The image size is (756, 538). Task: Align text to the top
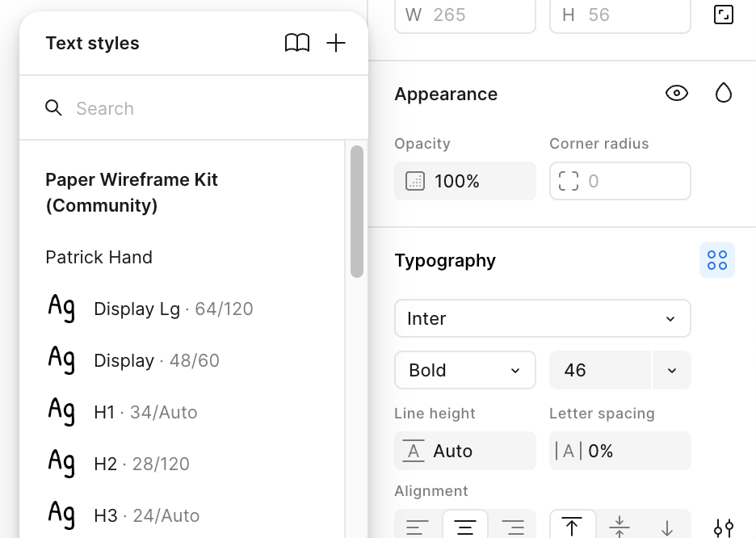(573, 527)
